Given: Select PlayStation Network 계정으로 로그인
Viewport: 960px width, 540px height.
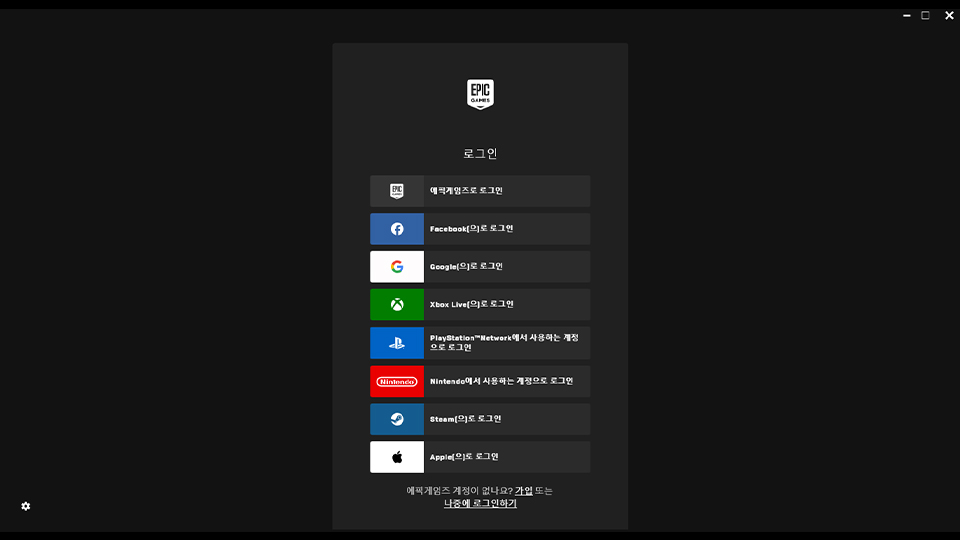Looking at the screenshot, I should click(480, 343).
